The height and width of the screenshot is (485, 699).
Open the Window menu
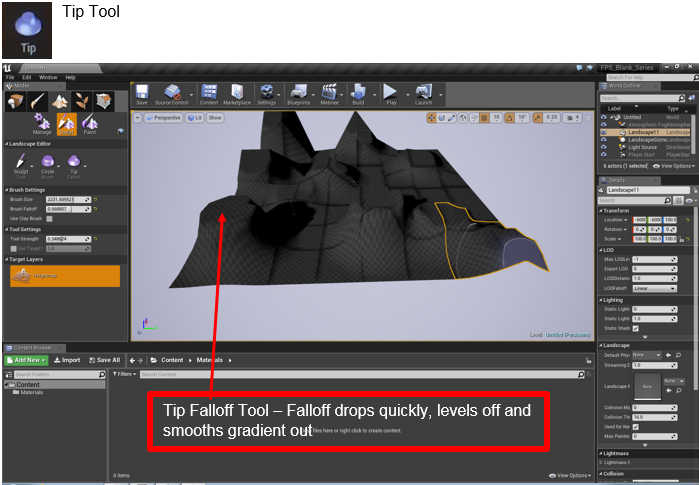[48, 77]
